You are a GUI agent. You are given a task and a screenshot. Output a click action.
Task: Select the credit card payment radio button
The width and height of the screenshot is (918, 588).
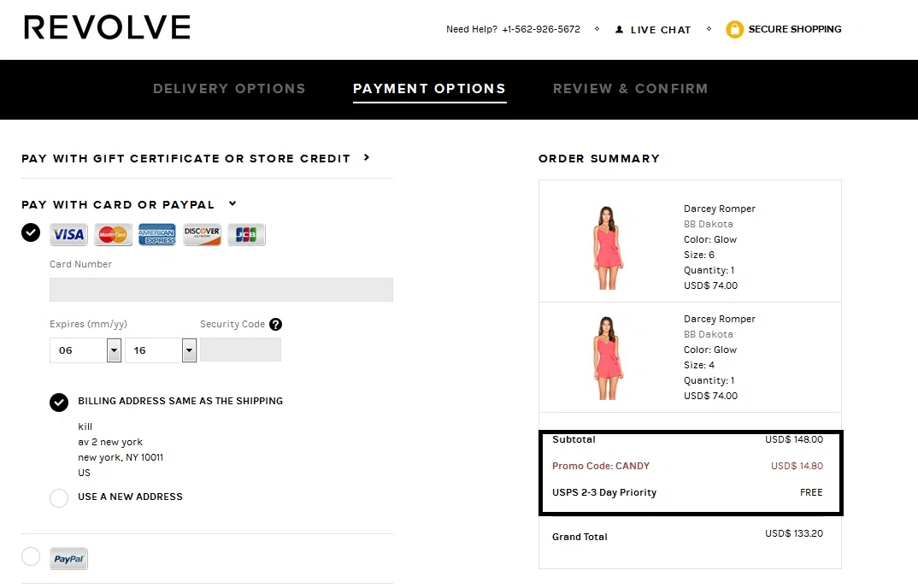pos(31,232)
